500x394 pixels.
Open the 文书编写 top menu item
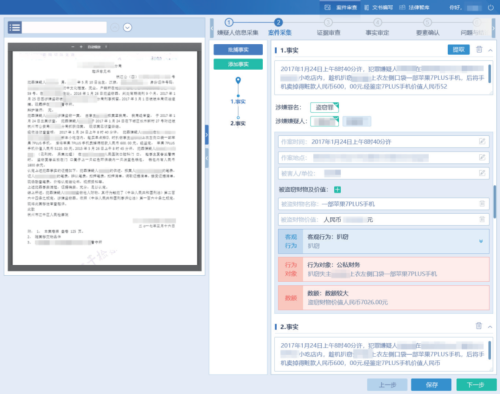(378, 7)
